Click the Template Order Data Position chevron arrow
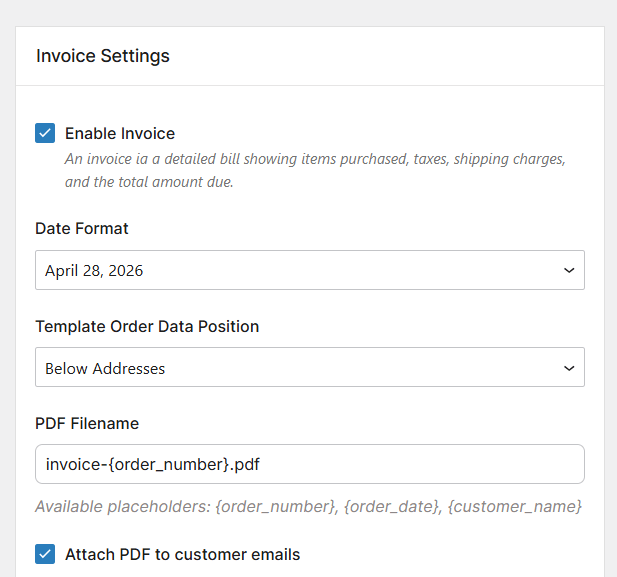The width and height of the screenshot is (617, 577). pos(569,368)
